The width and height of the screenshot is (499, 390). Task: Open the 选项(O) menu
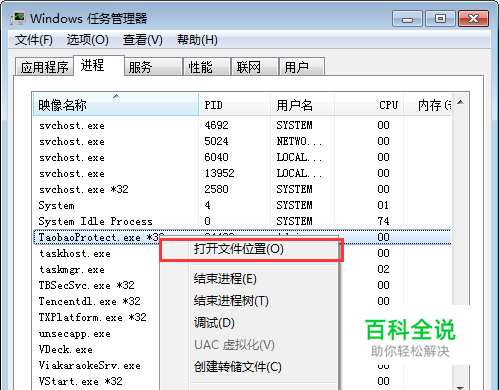click(88, 40)
